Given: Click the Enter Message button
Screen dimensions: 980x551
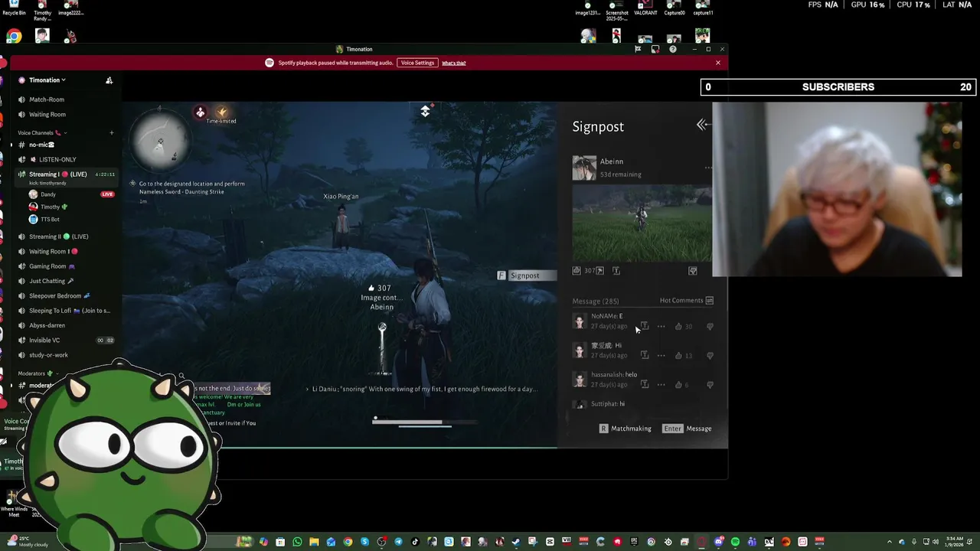Looking at the screenshot, I should pos(688,429).
